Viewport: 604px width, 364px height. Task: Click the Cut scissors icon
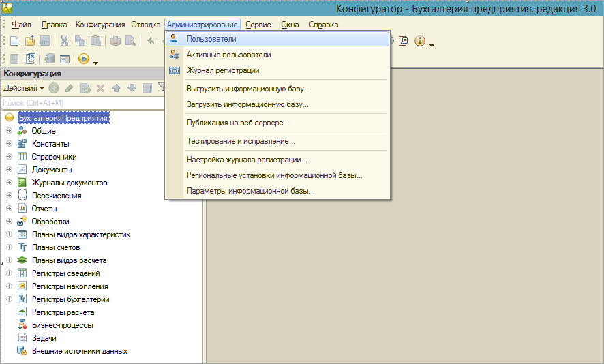tap(64, 41)
